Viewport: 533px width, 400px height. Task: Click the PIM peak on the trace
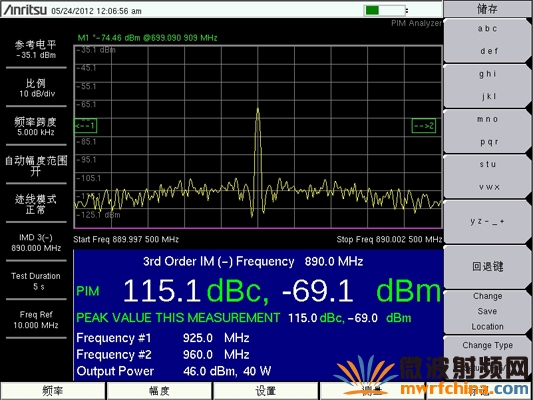point(258,110)
